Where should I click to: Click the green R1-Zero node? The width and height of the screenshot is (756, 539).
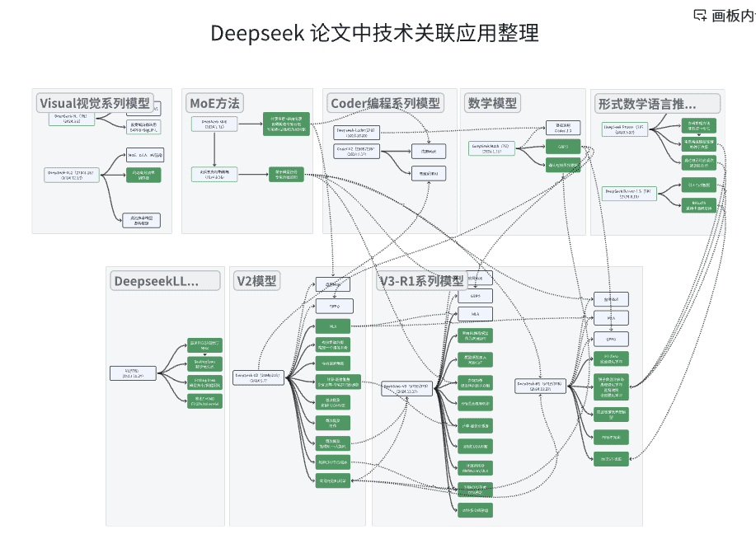611,359
